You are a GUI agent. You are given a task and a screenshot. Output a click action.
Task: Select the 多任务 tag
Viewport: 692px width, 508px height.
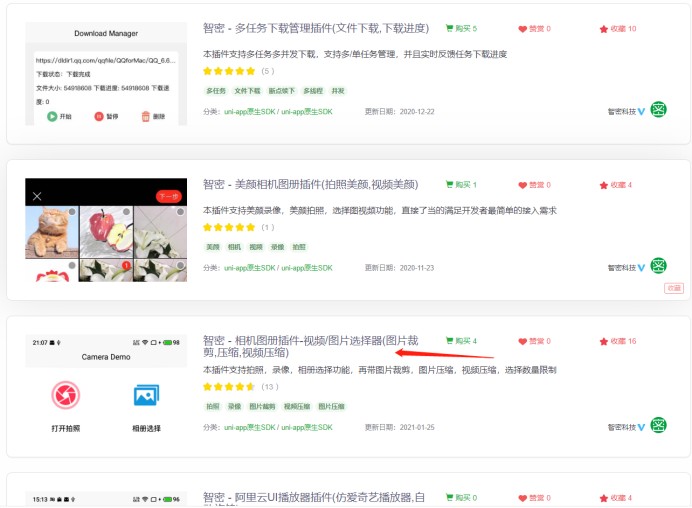tap(216, 91)
